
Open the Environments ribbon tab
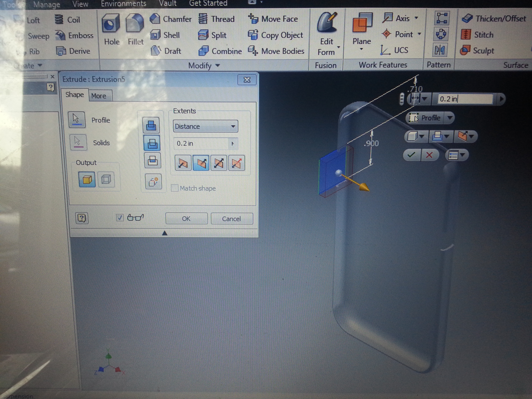123,4
